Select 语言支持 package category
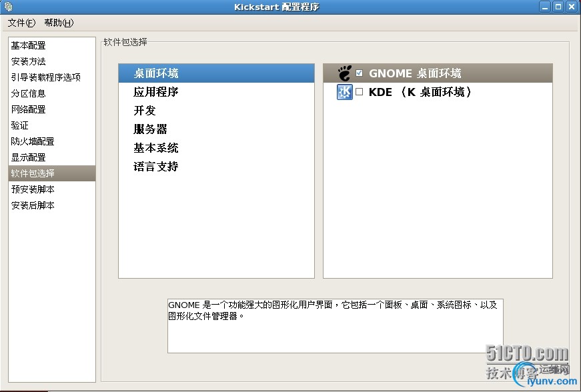The height and width of the screenshot is (392, 581). (216, 166)
